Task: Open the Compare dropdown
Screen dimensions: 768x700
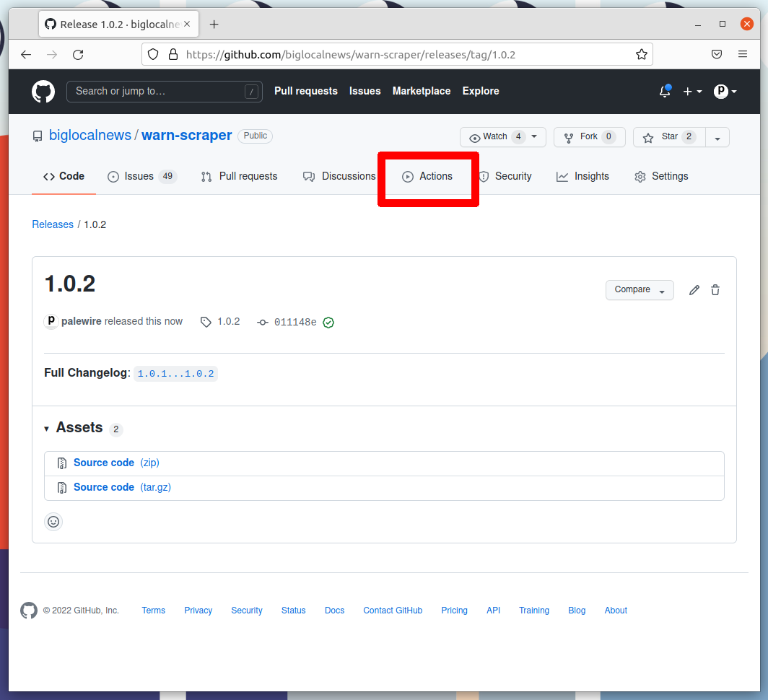Action: [x=640, y=290]
